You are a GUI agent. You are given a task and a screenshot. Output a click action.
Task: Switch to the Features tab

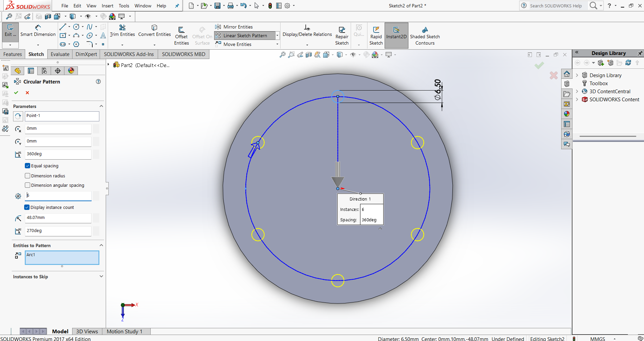click(13, 54)
